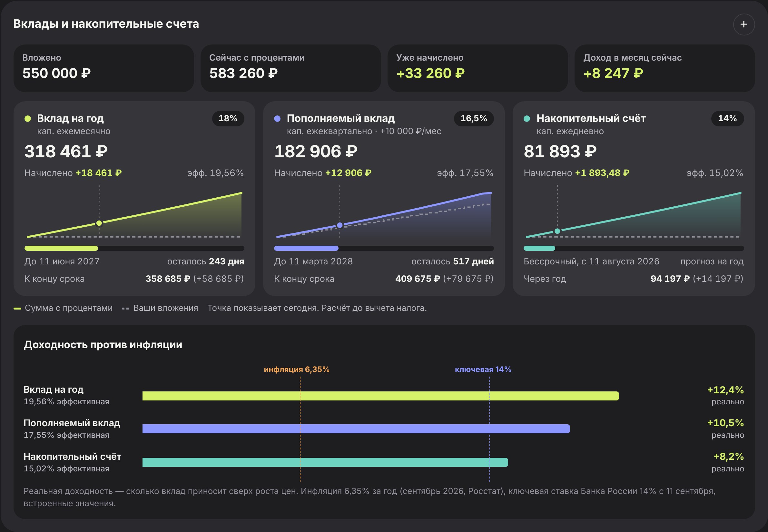Click осталось 517 дней text
The height and width of the screenshot is (532, 768).
click(x=453, y=261)
